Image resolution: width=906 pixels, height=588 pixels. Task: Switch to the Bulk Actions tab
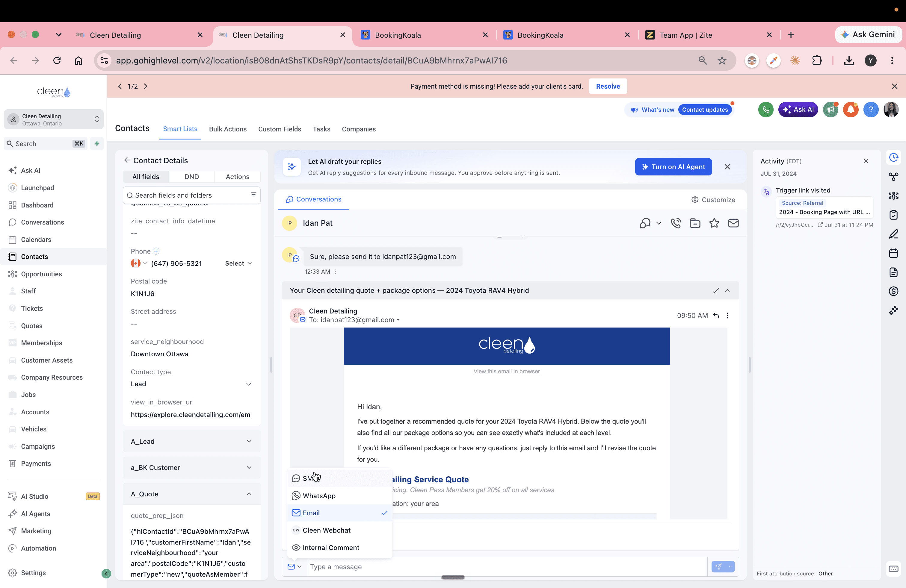pyautogui.click(x=228, y=129)
